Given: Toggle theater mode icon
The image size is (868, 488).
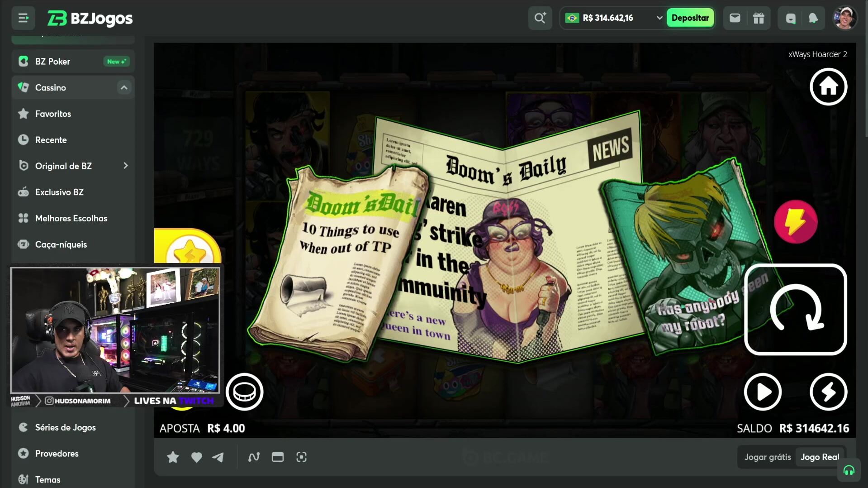Looking at the screenshot, I should coord(278,457).
